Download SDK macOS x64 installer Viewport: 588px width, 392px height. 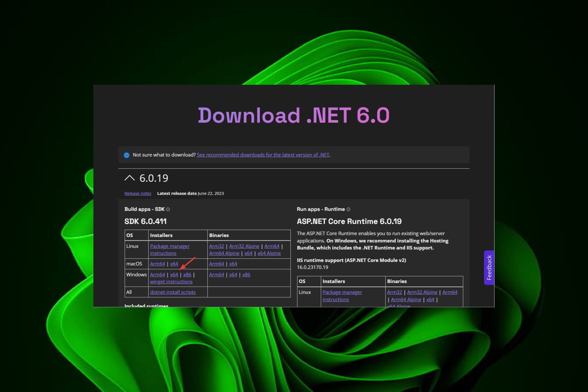click(x=174, y=264)
